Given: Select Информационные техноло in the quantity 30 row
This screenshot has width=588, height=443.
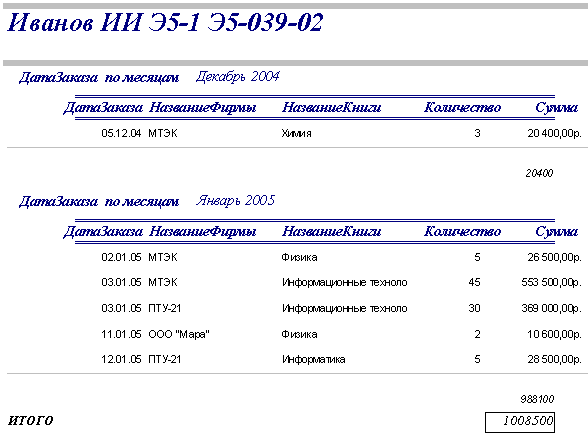Looking at the screenshot, I should [345, 308].
